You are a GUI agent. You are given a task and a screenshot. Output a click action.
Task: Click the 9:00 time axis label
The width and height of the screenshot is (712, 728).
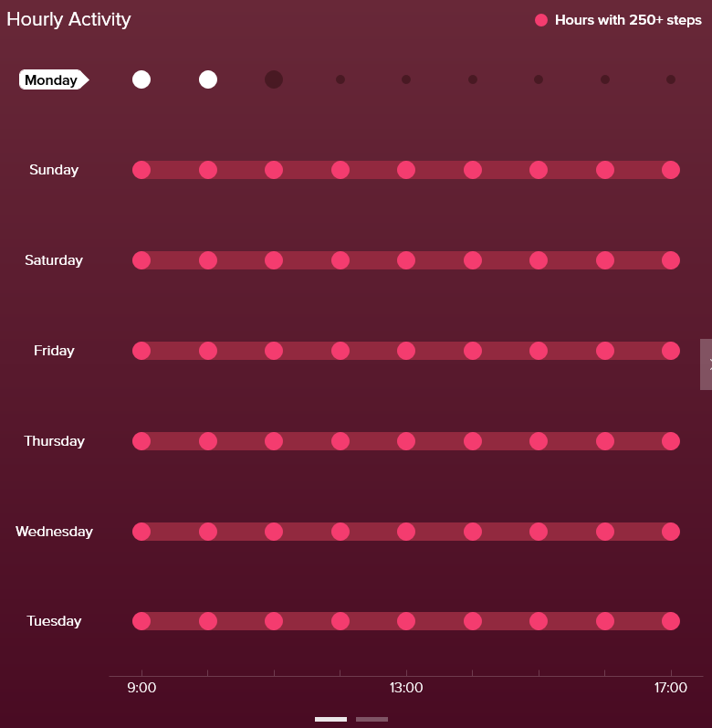(141, 688)
